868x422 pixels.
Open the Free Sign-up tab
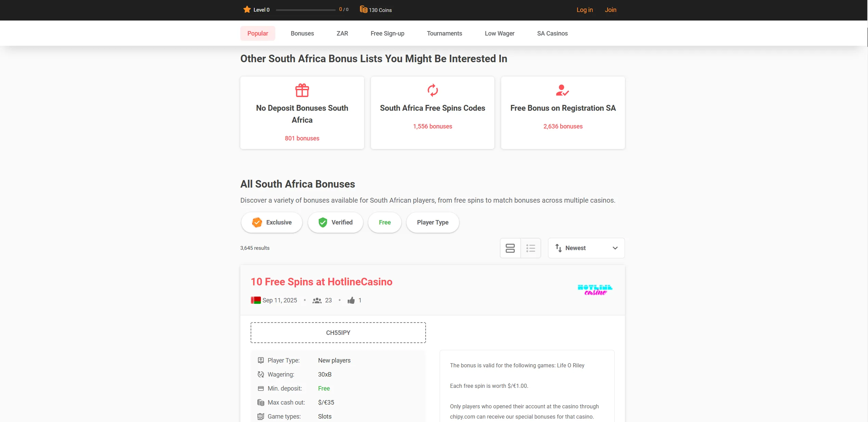click(387, 33)
